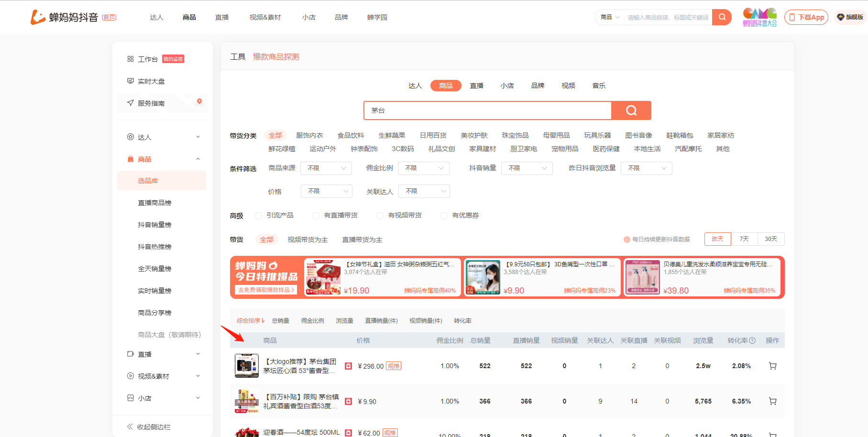Expand the 达人 sidebar section chevron
Image resolution: width=868 pixels, height=437 pixels.
pyautogui.click(x=198, y=137)
